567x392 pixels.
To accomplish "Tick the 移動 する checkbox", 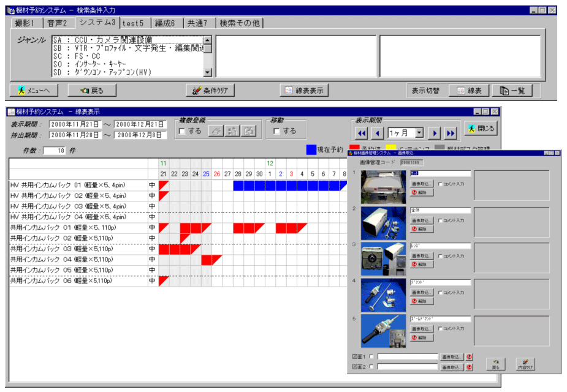I will 276,131.
